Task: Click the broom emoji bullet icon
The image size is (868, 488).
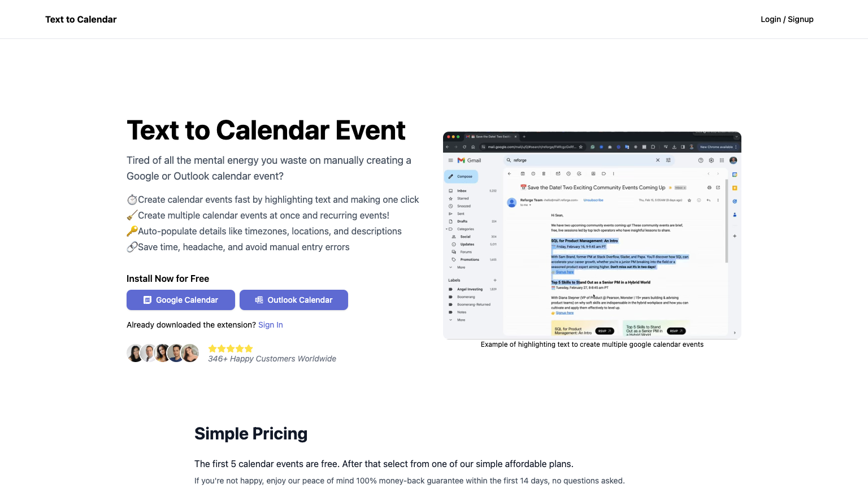Action: 132,215
